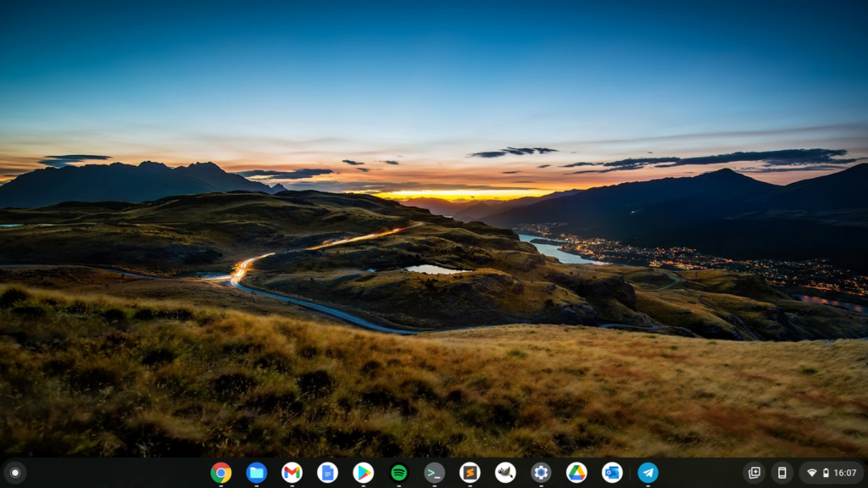Launch Google Chrome from the shelf
This screenshot has height=488, width=868.
[x=221, y=473]
